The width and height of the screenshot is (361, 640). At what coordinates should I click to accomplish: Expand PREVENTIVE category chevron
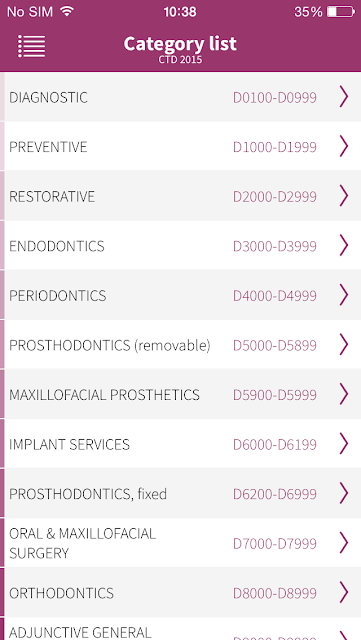tap(344, 146)
